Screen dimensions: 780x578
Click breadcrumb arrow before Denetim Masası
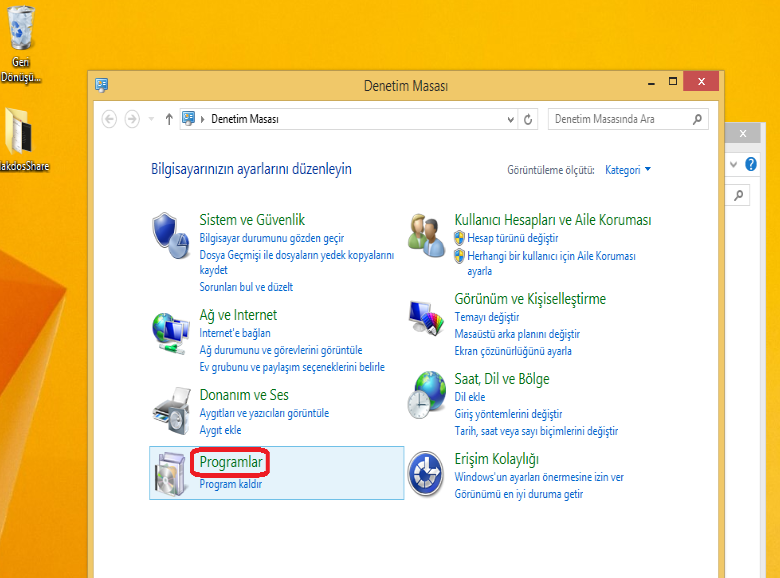[203, 119]
